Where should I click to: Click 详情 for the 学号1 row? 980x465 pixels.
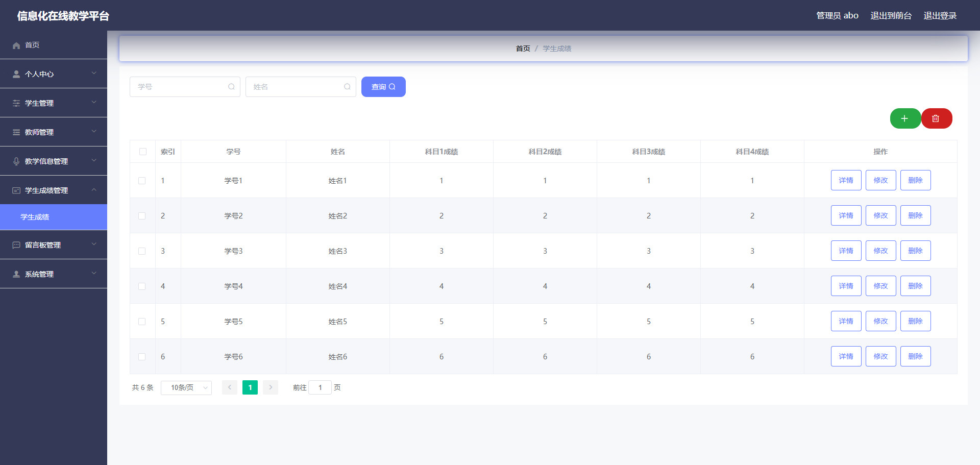click(x=846, y=180)
